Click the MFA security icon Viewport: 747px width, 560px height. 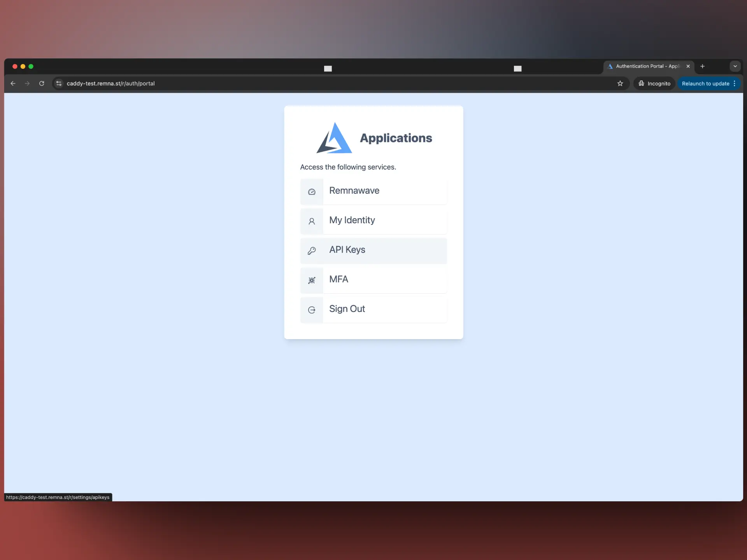[x=312, y=280]
